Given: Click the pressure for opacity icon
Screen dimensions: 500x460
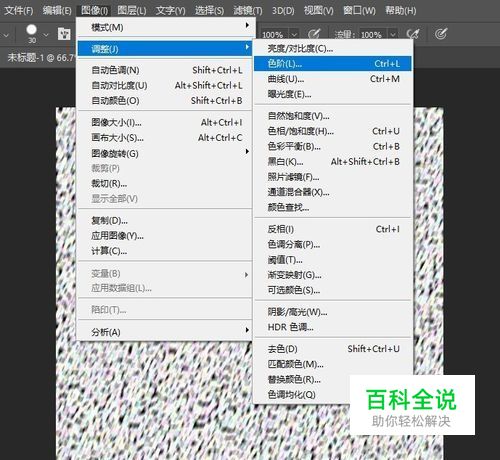Looking at the screenshot, I should pyautogui.click(x=314, y=34).
